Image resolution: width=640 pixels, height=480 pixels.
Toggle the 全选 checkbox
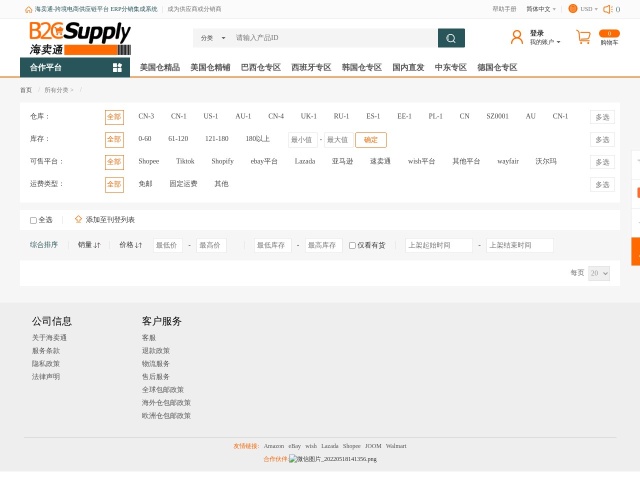33,220
